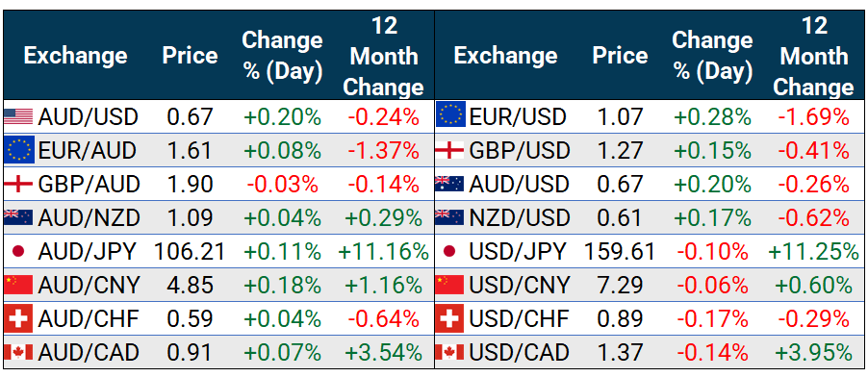Image resolution: width=868 pixels, height=377 pixels.
Task: Click the right 12 Month Change header
Action: click(814, 56)
